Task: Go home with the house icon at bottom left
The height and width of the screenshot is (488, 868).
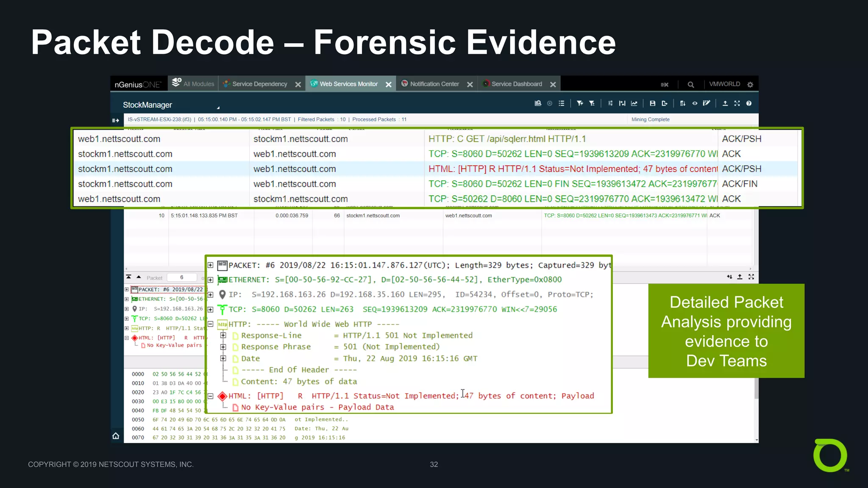Action: [x=116, y=436]
